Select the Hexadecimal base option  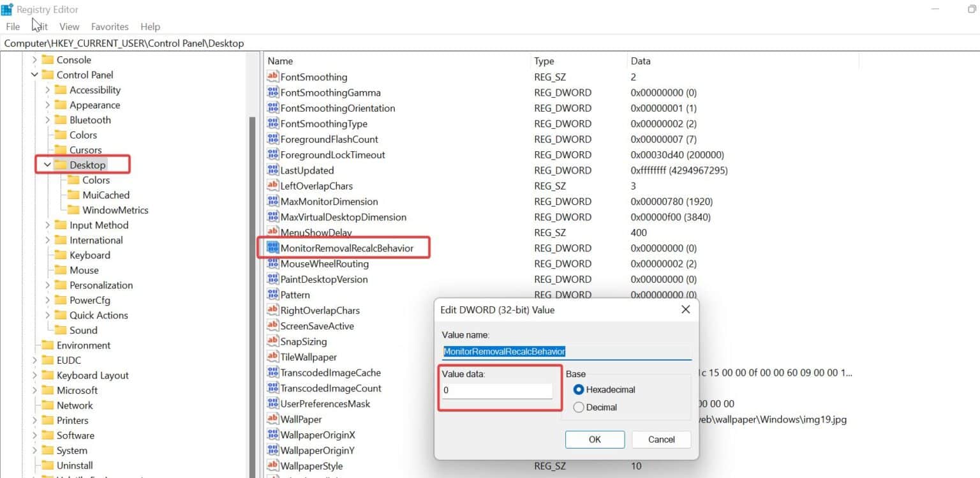tap(579, 389)
